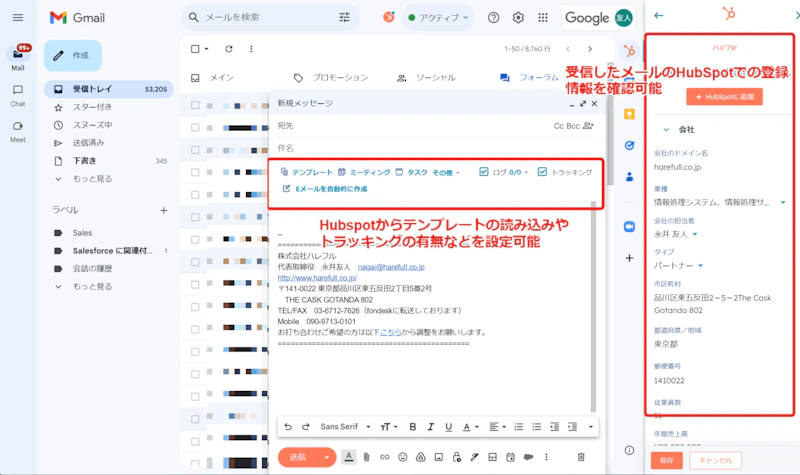The width and height of the screenshot is (800, 475).
Task: Refresh the inbox
Action: coord(229,49)
